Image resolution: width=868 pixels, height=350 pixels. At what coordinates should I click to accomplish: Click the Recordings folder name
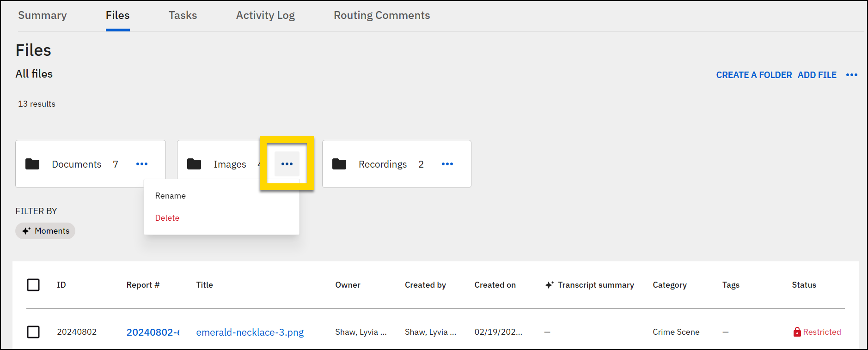[x=383, y=164]
